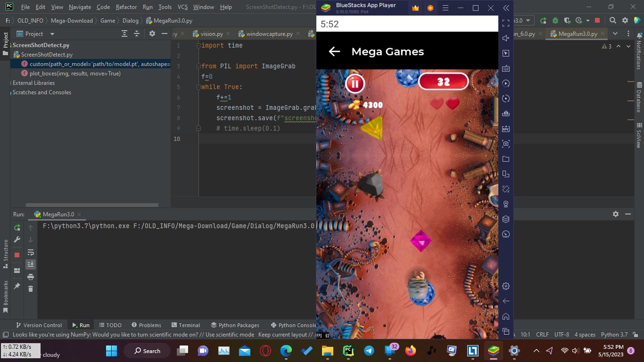The image size is (644, 362).
Task: Change CRLF line separator in status bar
Action: pos(542,335)
